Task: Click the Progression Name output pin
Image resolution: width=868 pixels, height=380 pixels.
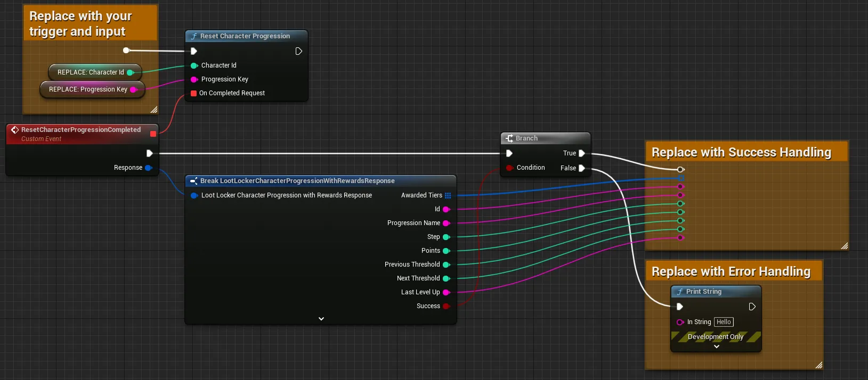Action: (x=447, y=223)
